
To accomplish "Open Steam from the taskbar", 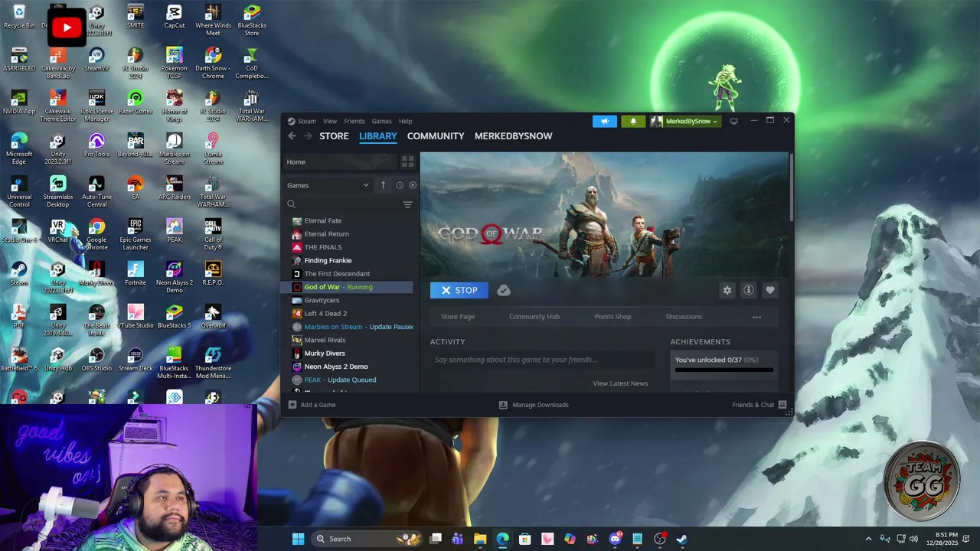I will click(x=681, y=539).
